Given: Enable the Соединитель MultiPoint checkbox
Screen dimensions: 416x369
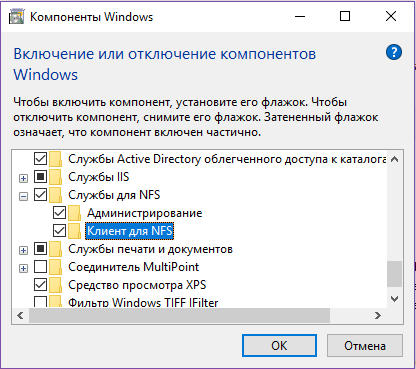Looking at the screenshot, I should point(40,267).
